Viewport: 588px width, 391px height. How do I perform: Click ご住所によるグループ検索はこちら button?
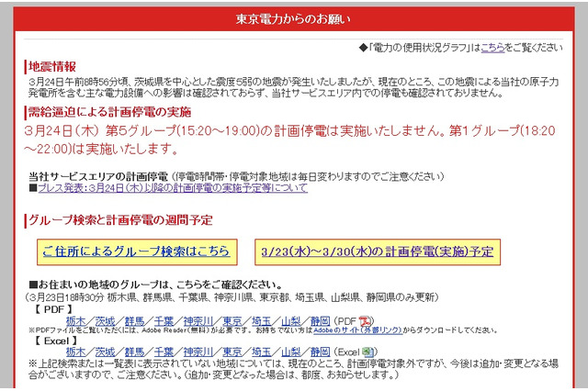tap(137, 251)
